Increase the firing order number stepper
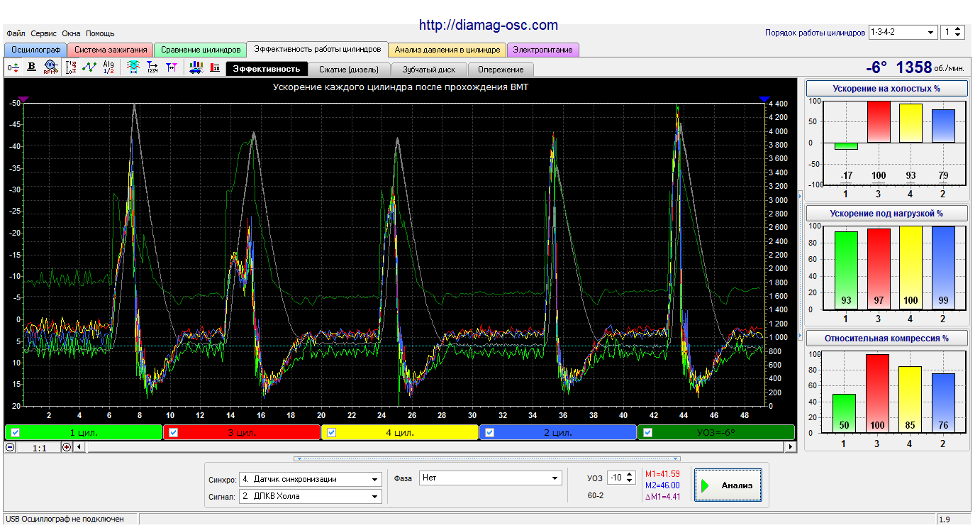This screenshot has height=528, width=980. [959, 29]
